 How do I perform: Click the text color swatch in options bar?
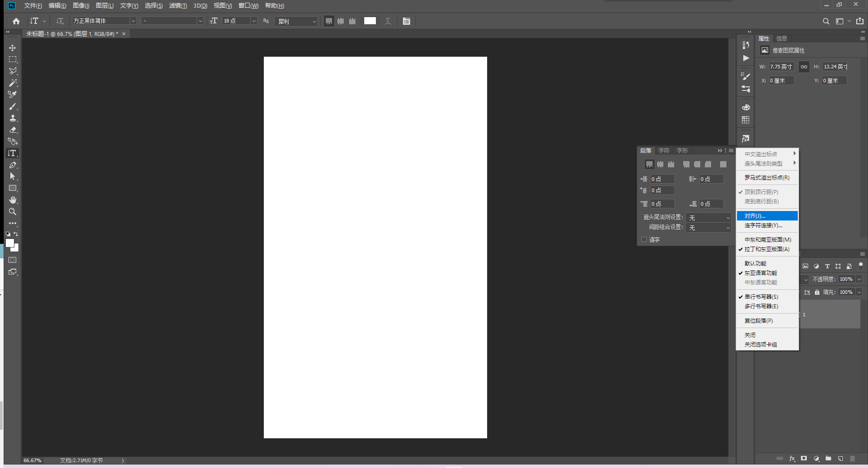[370, 21]
